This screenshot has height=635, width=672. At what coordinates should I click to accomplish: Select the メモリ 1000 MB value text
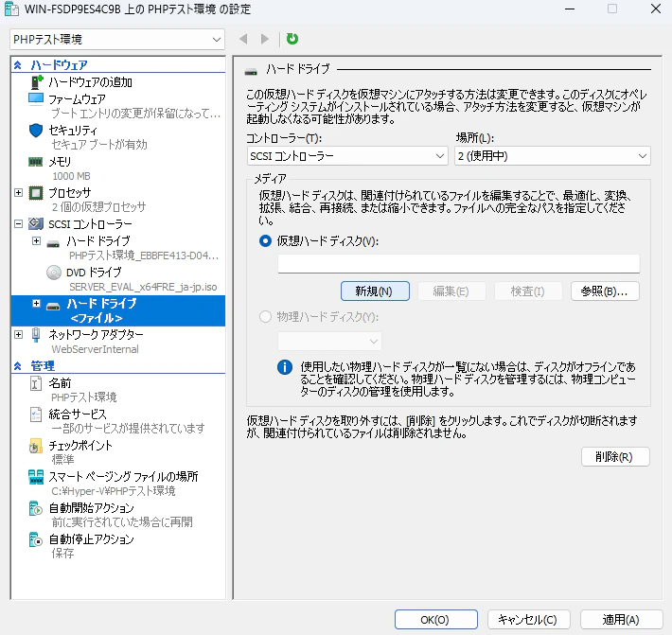point(72,176)
